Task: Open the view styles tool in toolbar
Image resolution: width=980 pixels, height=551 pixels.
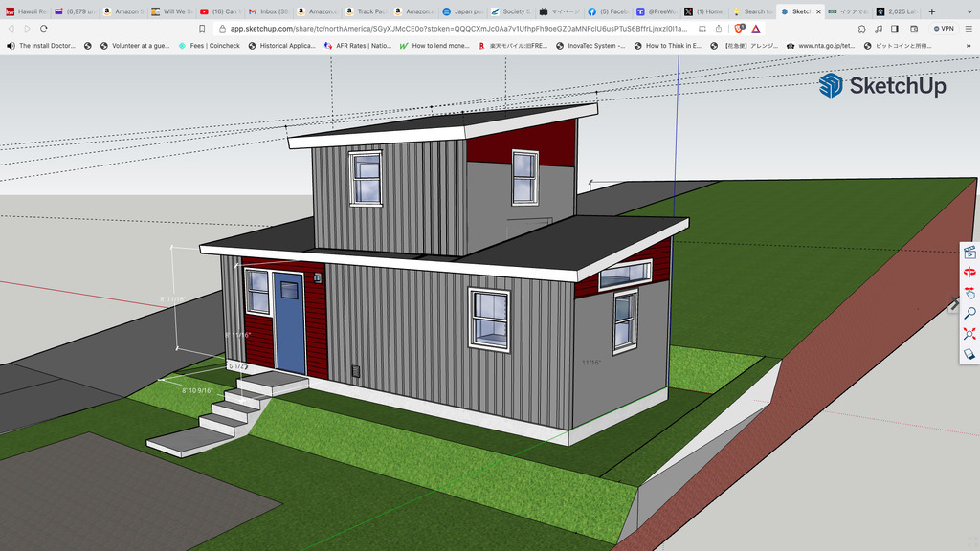Action: (x=969, y=353)
